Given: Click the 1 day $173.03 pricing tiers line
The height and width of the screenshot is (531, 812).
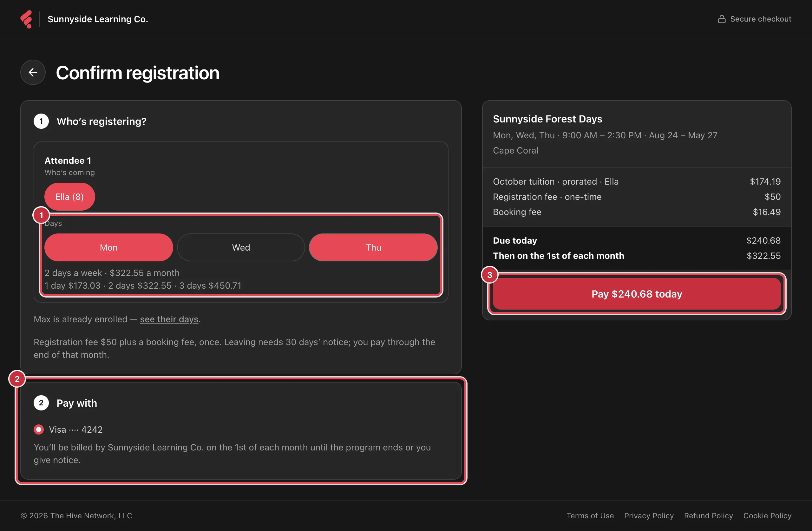Looking at the screenshot, I should [143, 285].
